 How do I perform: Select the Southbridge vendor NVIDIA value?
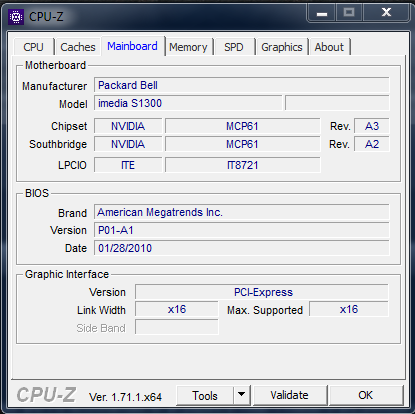point(128,144)
